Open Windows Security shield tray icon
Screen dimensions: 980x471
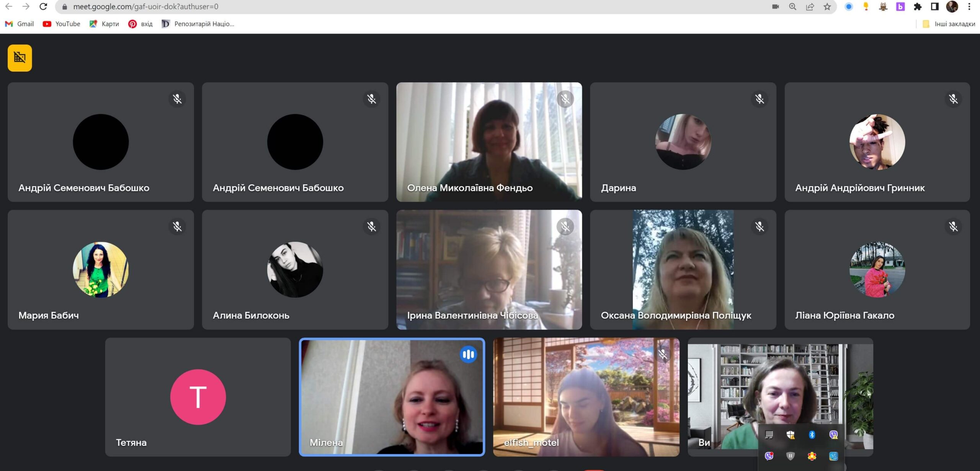791,434
